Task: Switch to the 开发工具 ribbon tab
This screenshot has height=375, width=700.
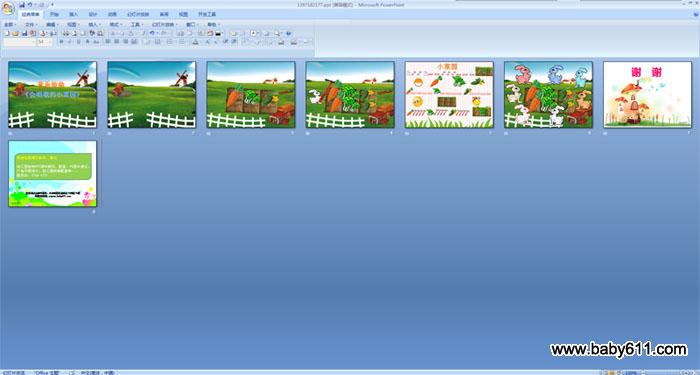Action: coord(207,14)
